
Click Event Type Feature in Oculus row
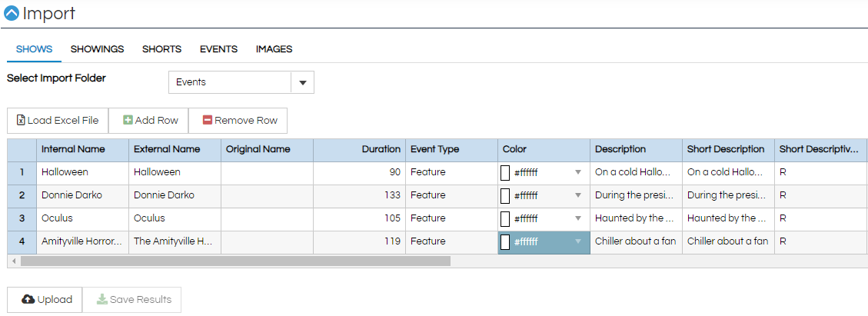452,218
